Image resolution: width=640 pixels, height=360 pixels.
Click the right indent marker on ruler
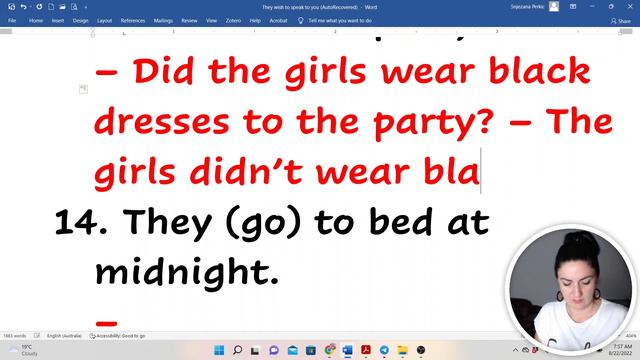coord(620,33)
